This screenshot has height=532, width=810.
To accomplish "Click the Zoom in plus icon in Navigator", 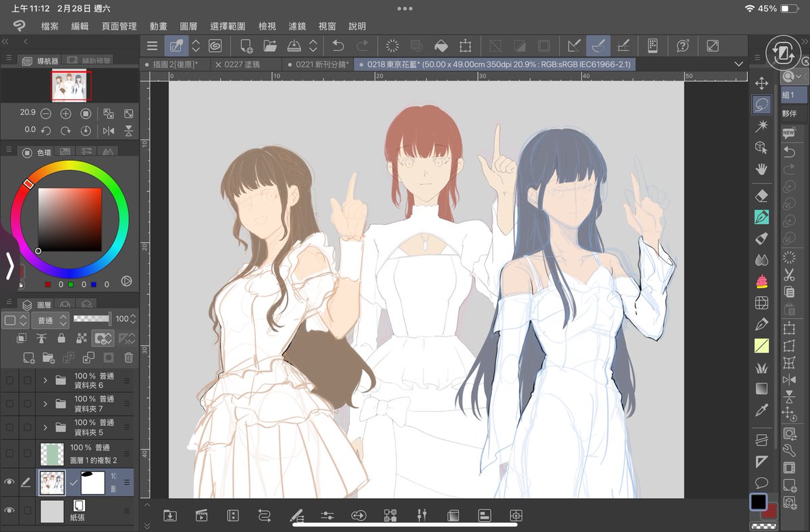I will tap(65, 113).
